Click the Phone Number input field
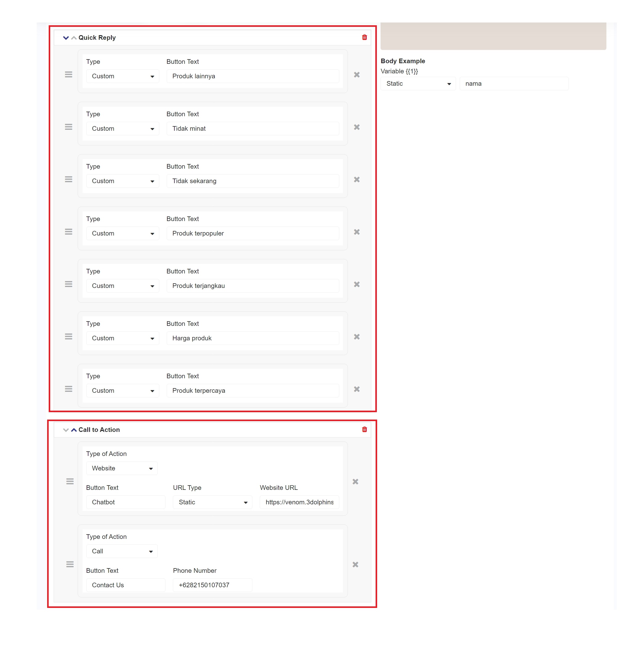644x648 pixels. coord(212,585)
